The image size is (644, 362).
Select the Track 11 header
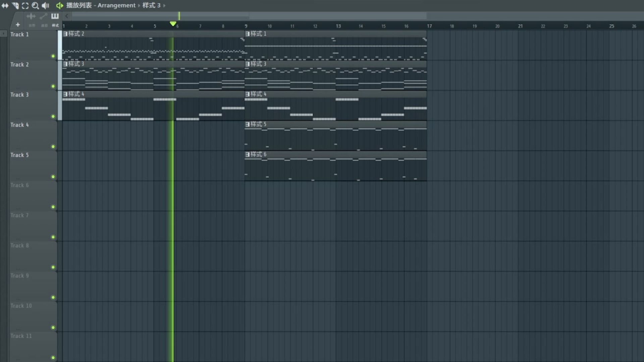pos(33,347)
